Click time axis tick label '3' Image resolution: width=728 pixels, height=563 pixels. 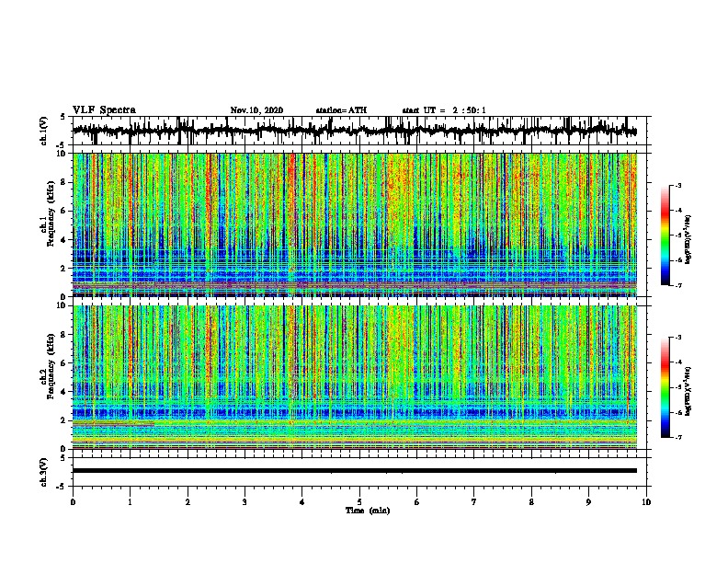click(x=245, y=502)
